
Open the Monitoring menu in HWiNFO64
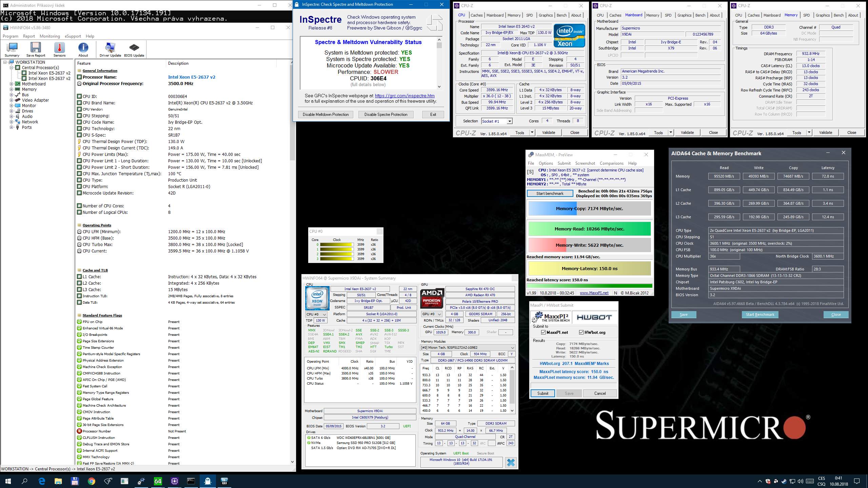click(50, 36)
